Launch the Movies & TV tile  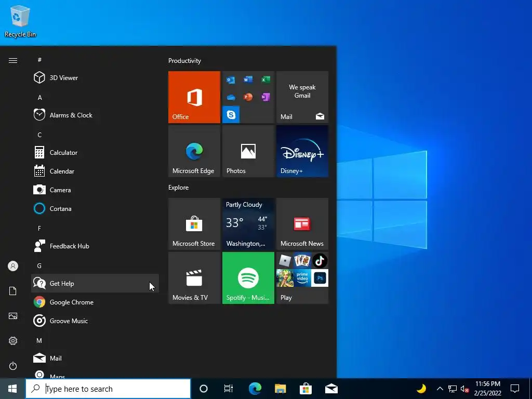point(194,278)
